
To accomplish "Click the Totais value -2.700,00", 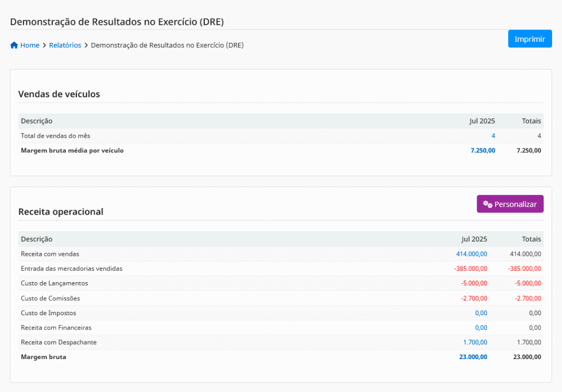I will (528, 299).
